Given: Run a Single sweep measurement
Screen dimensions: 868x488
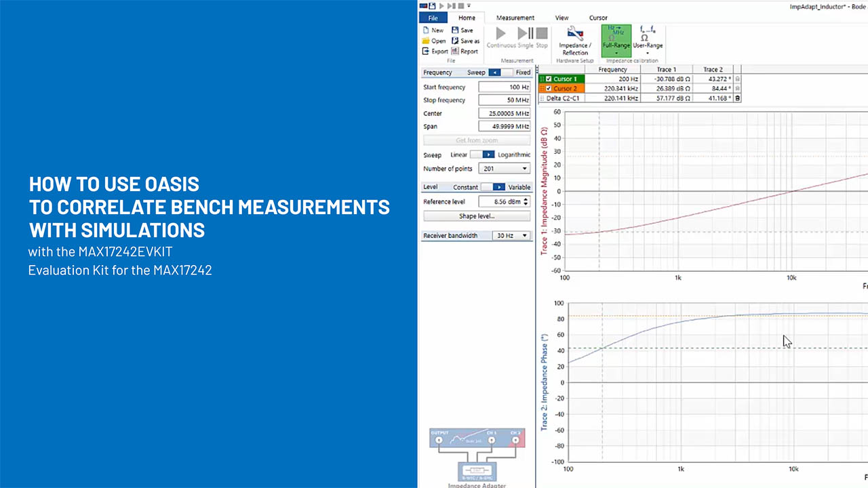Looking at the screenshot, I should (x=526, y=37).
